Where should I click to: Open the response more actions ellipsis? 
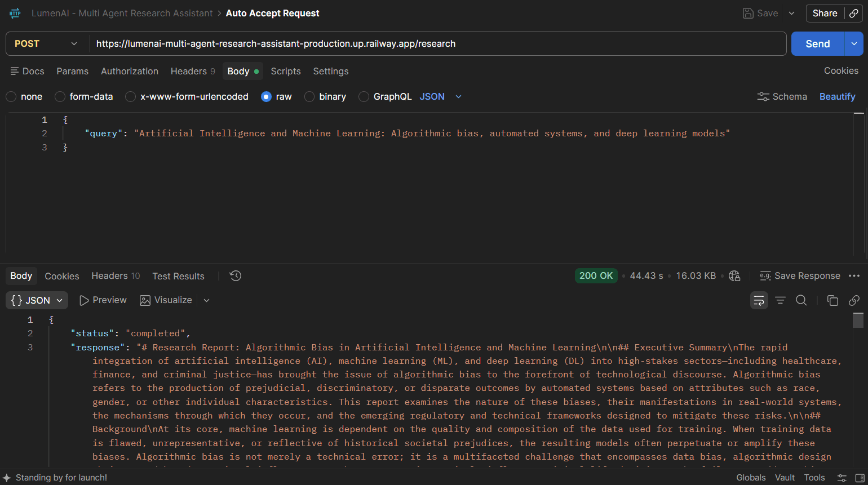(x=854, y=275)
